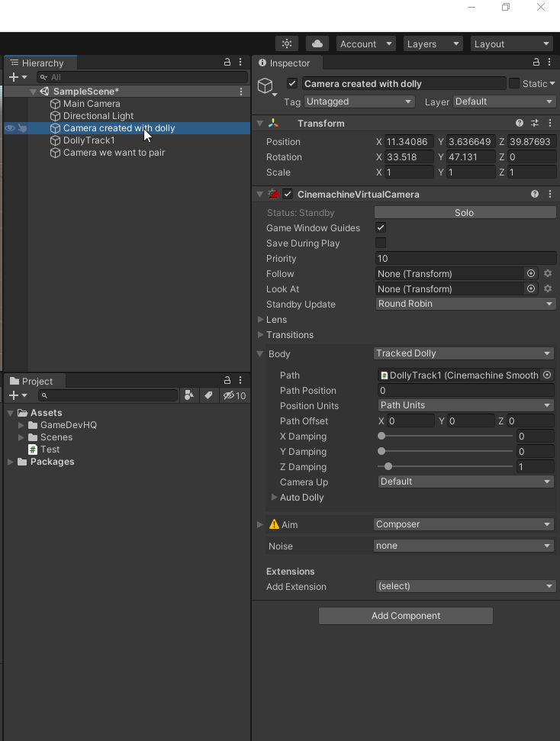Open Hierarchy panel three-dot menu
Screen dimensions: 560x741
click(240, 63)
